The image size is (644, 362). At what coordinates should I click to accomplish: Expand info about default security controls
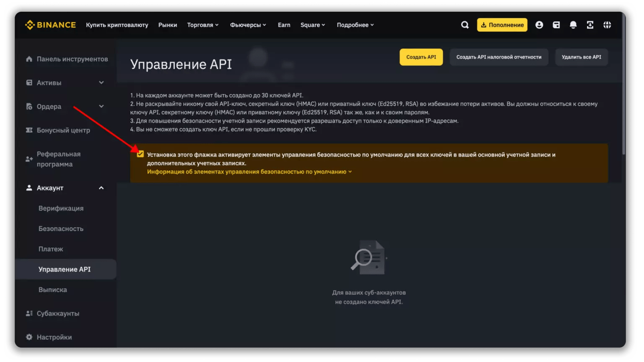click(249, 172)
